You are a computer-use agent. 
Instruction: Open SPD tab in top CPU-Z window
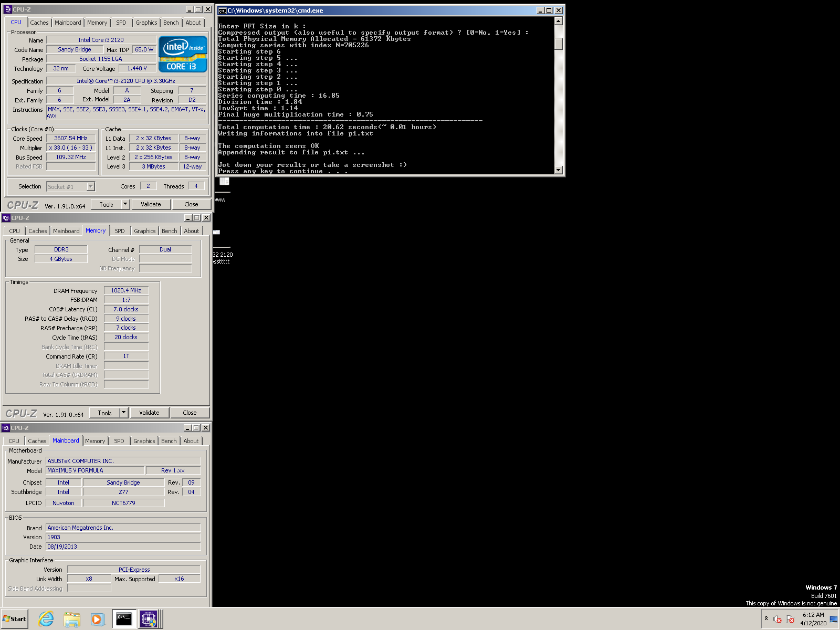(x=121, y=23)
